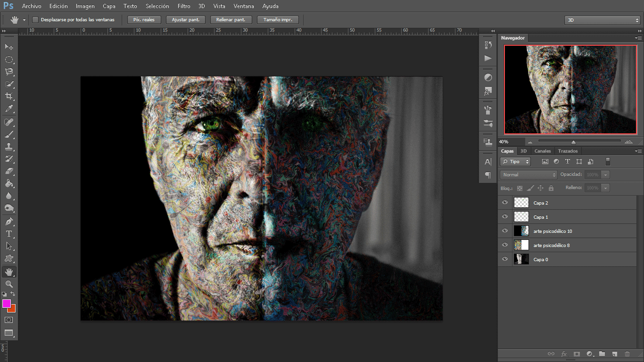This screenshot has height=362, width=644.
Task: Select the Elliptical Marquee tool
Action: pyautogui.click(x=8, y=59)
